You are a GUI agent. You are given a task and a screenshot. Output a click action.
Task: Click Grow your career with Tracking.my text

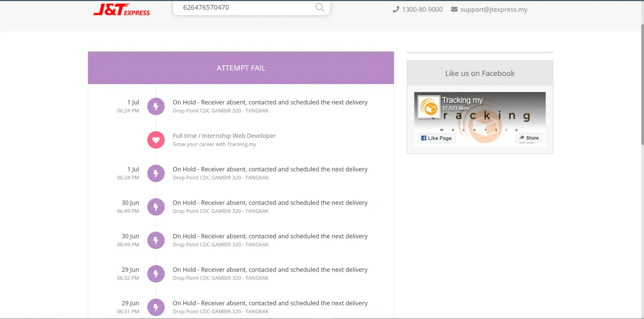[214, 144]
